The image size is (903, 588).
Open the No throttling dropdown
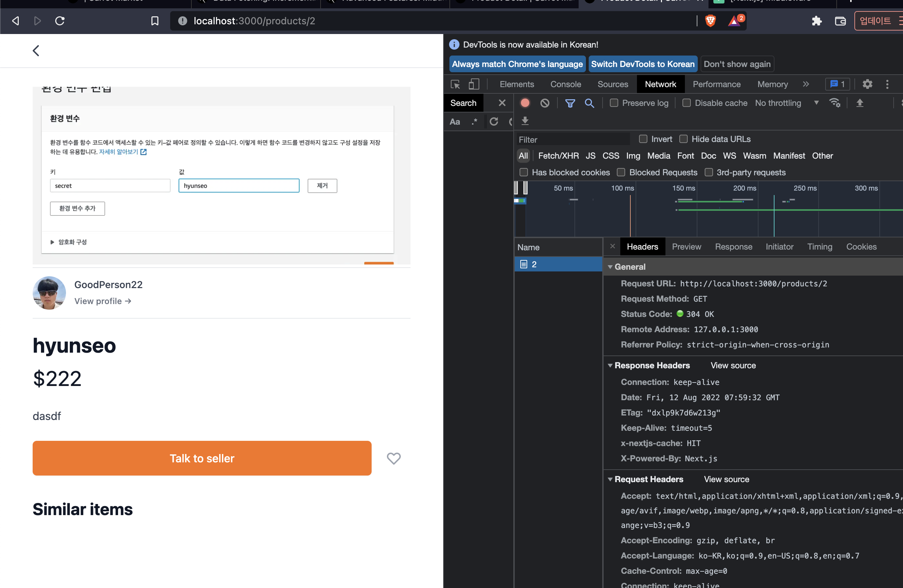pos(786,103)
